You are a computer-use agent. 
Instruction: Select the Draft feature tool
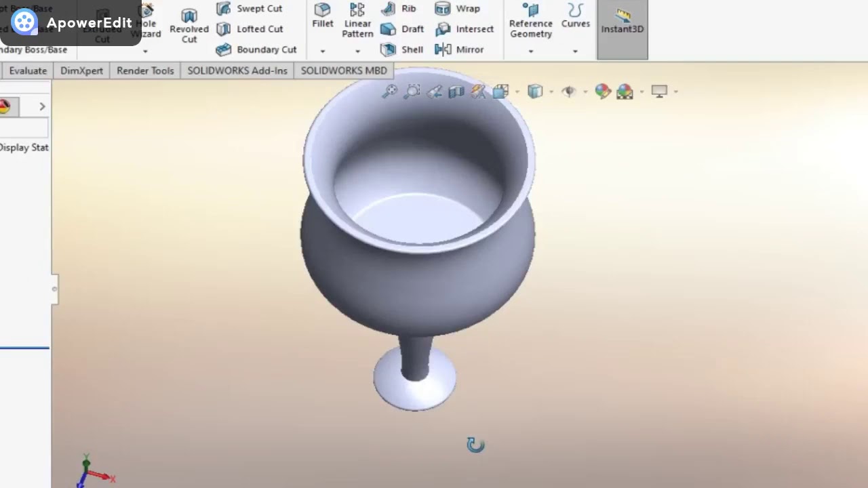point(402,29)
